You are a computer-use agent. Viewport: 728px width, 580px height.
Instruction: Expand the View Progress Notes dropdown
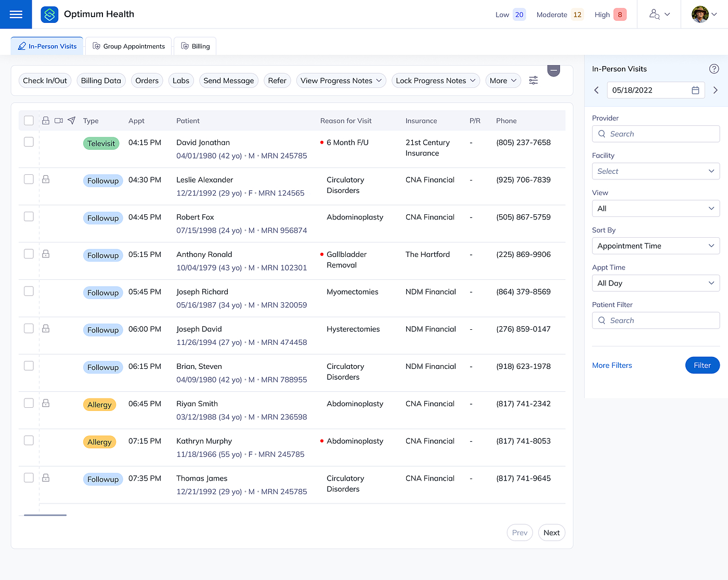coord(341,81)
